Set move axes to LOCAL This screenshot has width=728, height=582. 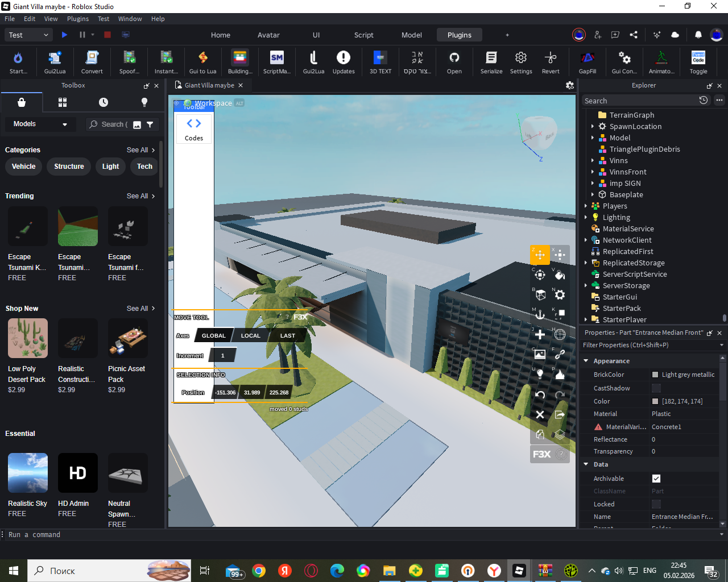pos(250,335)
